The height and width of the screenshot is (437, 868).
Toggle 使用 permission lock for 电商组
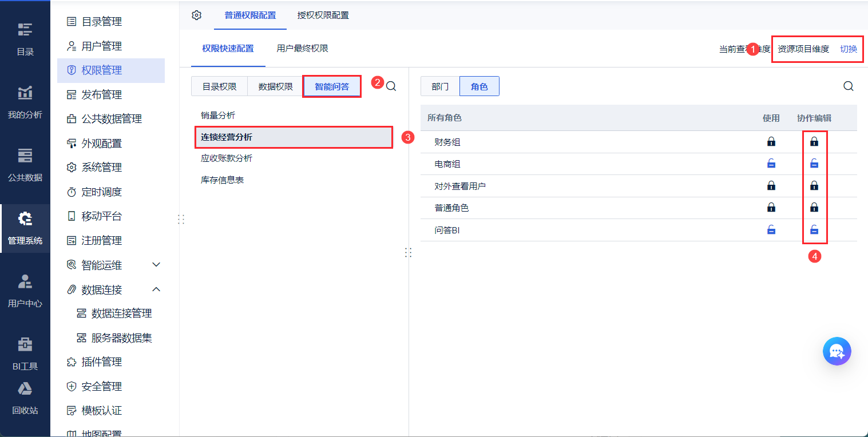[x=771, y=164]
